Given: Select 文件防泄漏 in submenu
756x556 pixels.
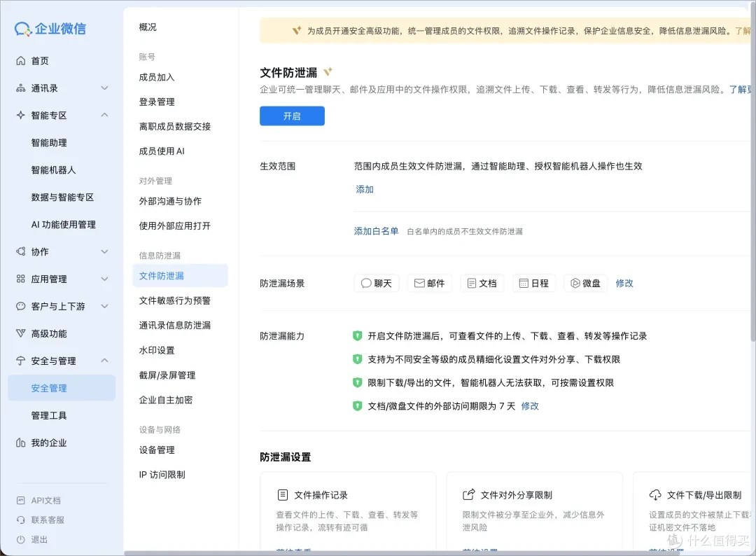Looking at the screenshot, I should pyautogui.click(x=181, y=276).
